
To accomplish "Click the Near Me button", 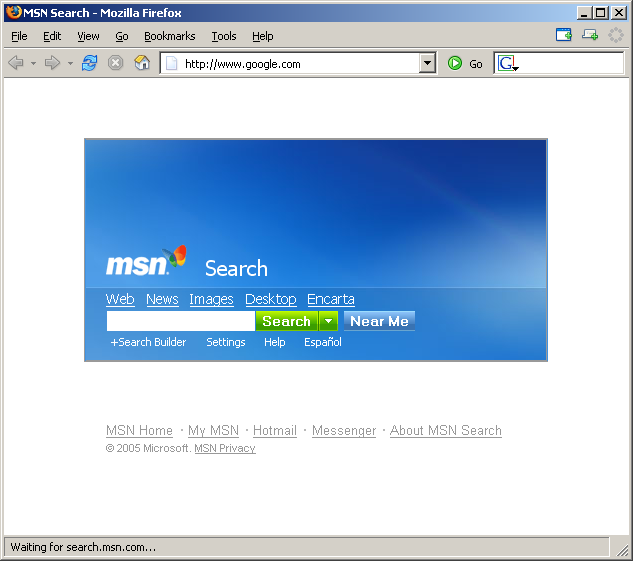I will [x=379, y=321].
